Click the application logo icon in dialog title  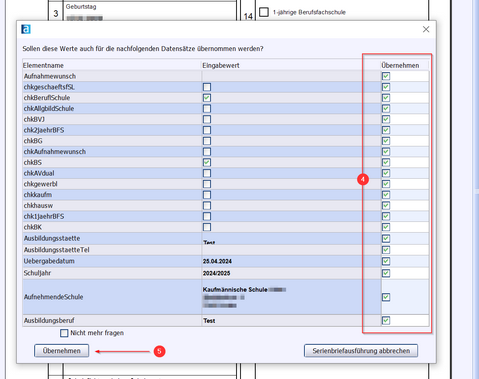(x=26, y=29)
